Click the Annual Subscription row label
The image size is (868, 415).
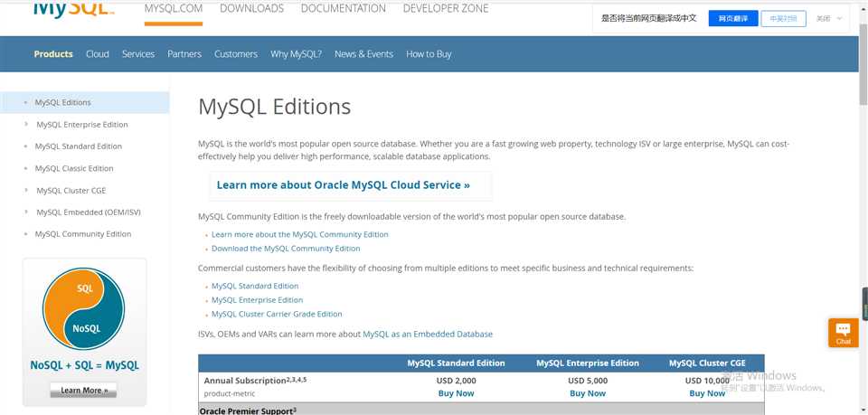[255, 381]
